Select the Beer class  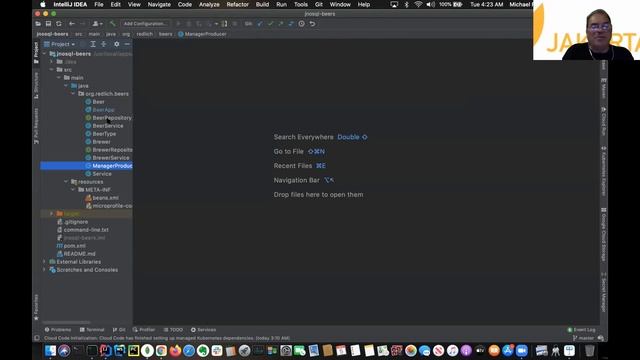click(98, 102)
